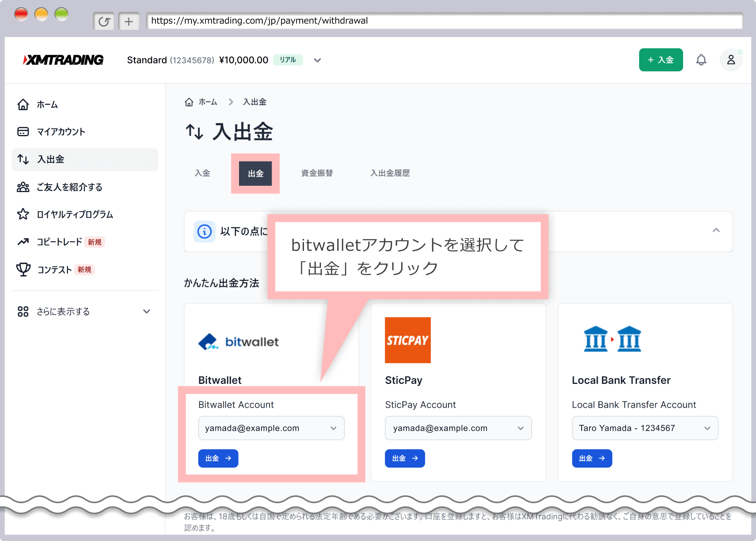Expand the さらに表示する sidebar section
Screen dimensions: 756x541
(x=146, y=311)
